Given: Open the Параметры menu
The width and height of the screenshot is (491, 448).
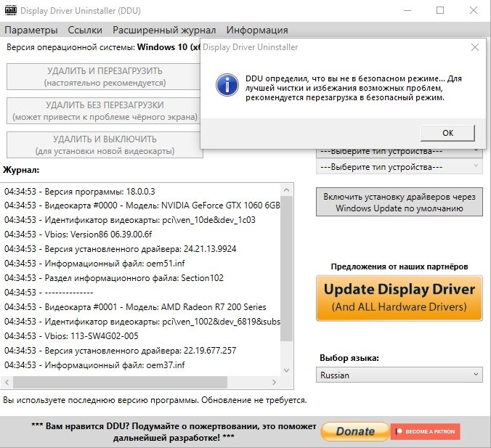Looking at the screenshot, I should click(31, 30).
